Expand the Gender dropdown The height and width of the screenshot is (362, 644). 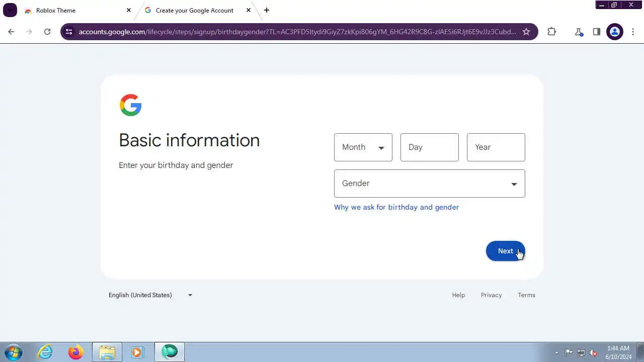click(x=430, y=184)
